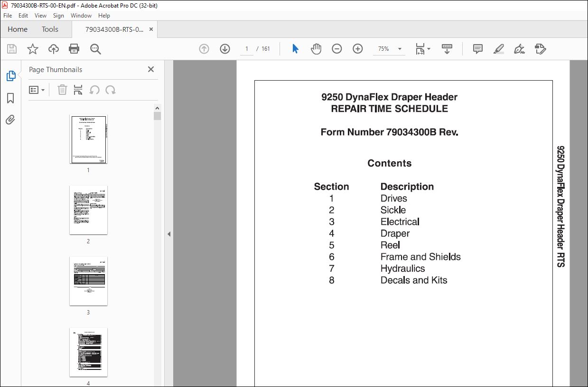Rotate pages counterclockwise icon
The image size is (588, 387).
click(x=94, y=90)
